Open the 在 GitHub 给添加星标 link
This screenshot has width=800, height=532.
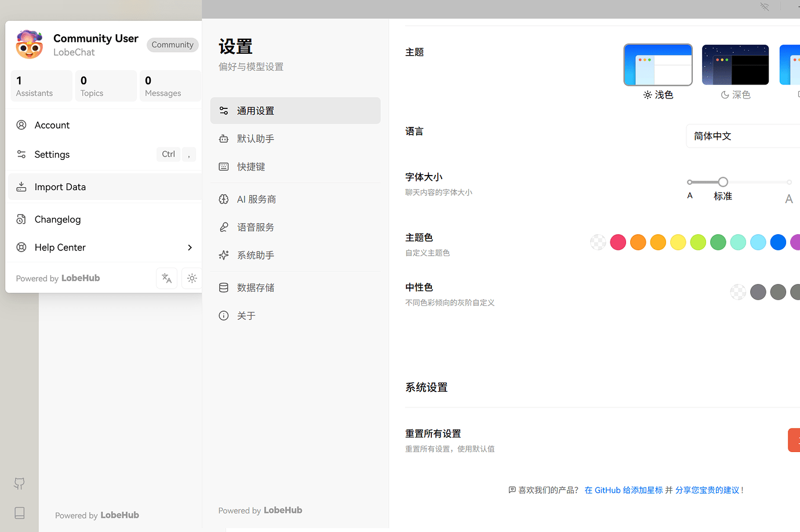tap(624, 490)
